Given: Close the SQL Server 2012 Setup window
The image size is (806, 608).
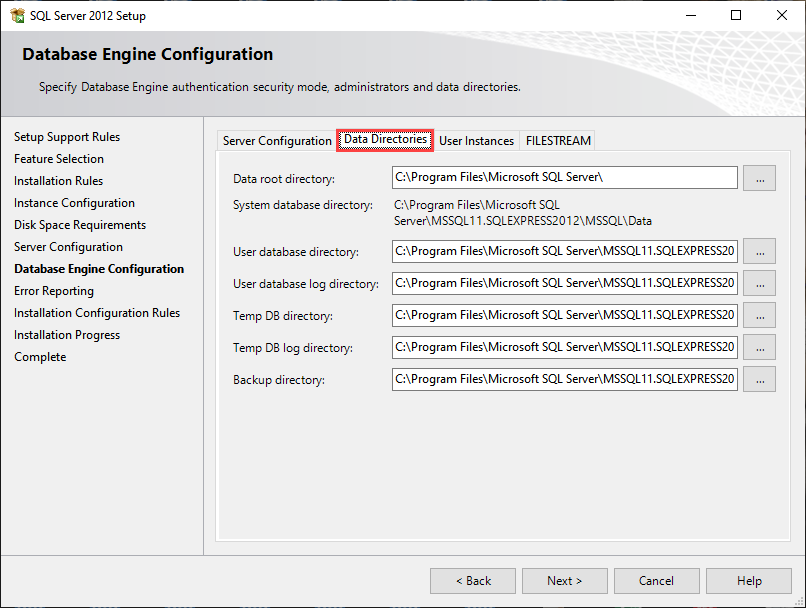Looking at the screenshot, I should [x=782, y=15].
